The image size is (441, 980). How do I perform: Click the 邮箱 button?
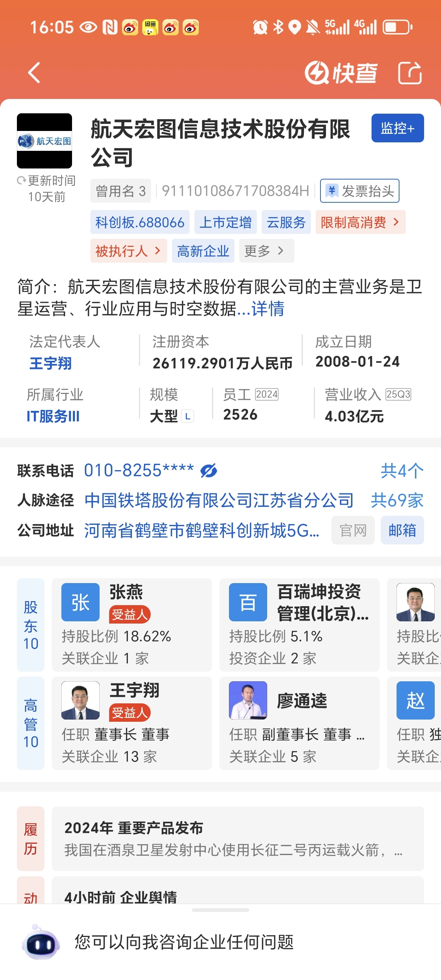[402, 530]
